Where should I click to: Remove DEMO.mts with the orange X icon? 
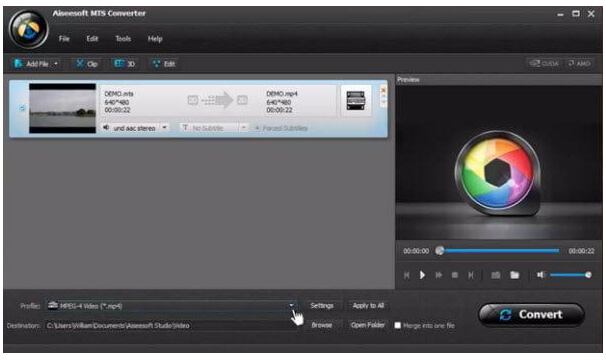coord(383,90)
